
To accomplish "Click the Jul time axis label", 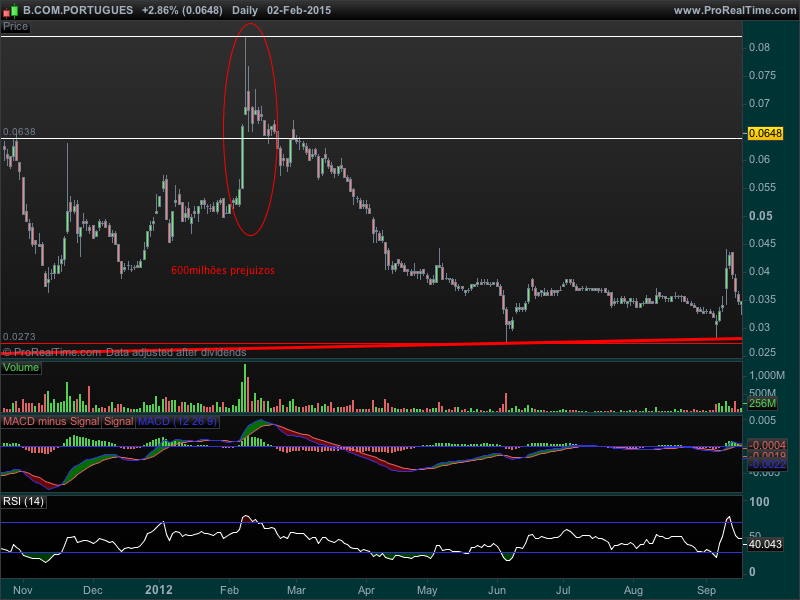I will 563,590.
